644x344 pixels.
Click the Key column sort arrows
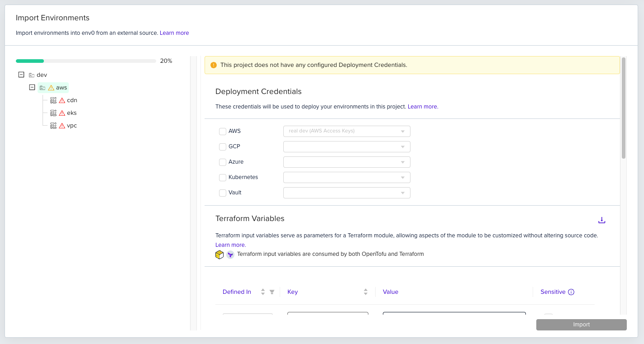[366, 292]
